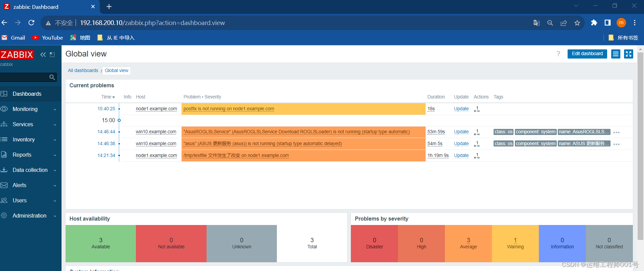Click the Services hierarchy icon
This screenshot has width=644, height=271.
pos(4,124)
